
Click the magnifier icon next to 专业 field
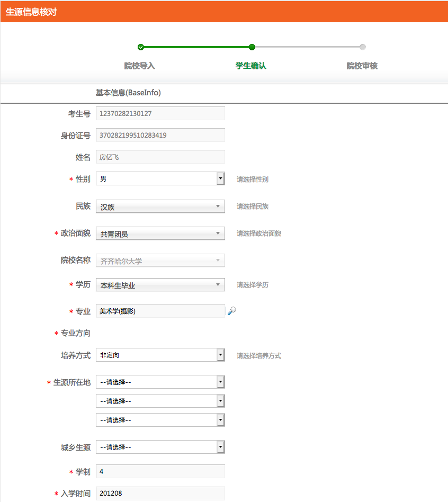pyautogui.click(x=231, y=311)
